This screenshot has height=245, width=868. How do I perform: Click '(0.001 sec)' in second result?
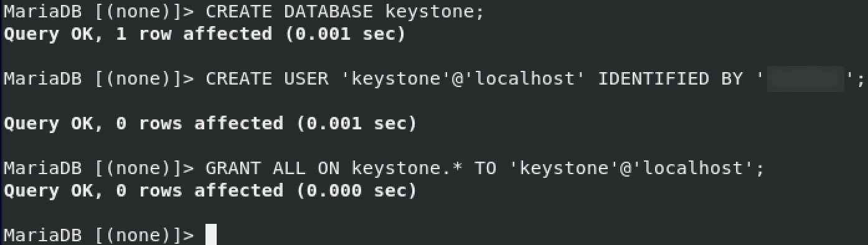(356, 124)
